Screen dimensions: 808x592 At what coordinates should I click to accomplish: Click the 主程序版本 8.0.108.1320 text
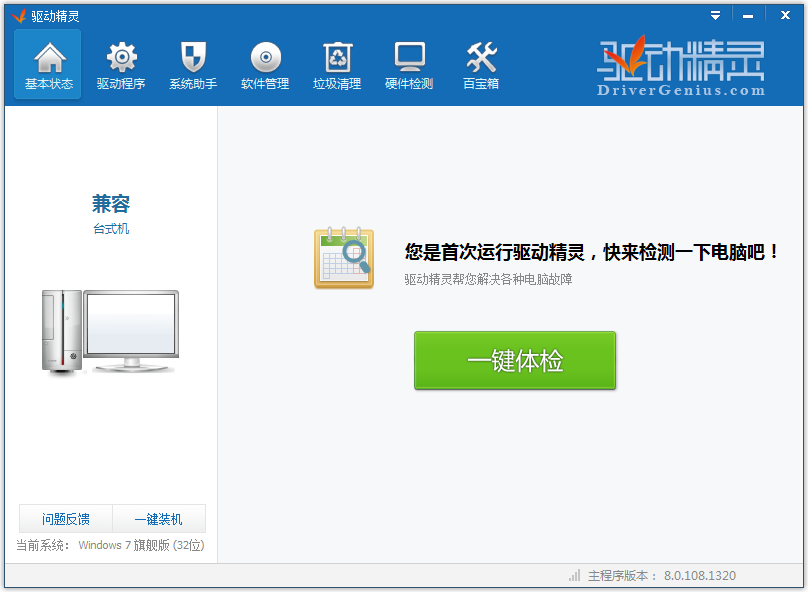(662, 576)
